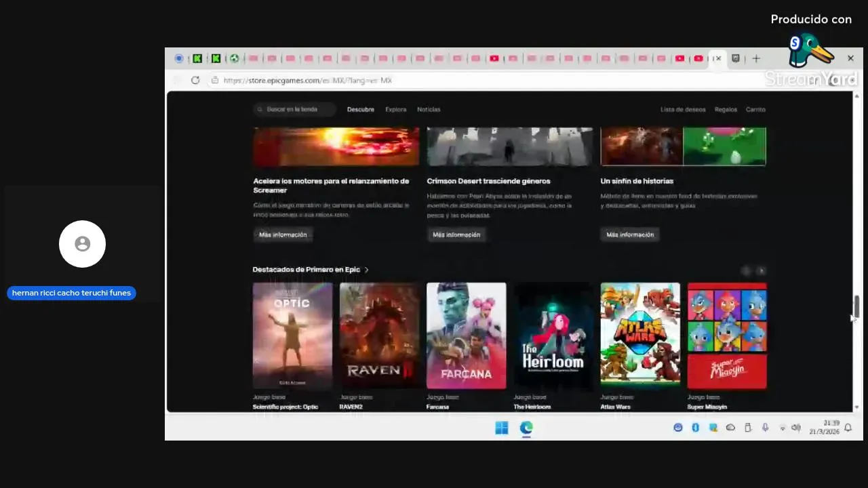This screenshot has height=488, width=868.
Task: Click the clock showing 21/3/2026
Action: (x=825, y=427)
